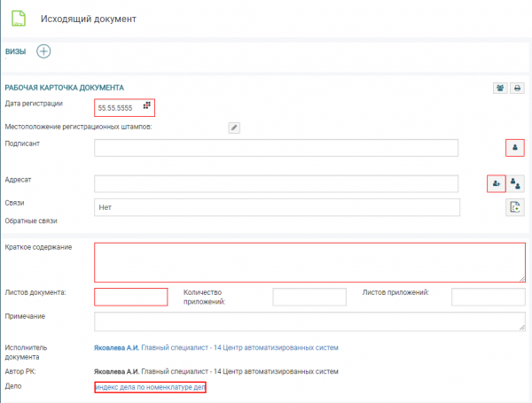Click the users group icon near print

[501, 88]
